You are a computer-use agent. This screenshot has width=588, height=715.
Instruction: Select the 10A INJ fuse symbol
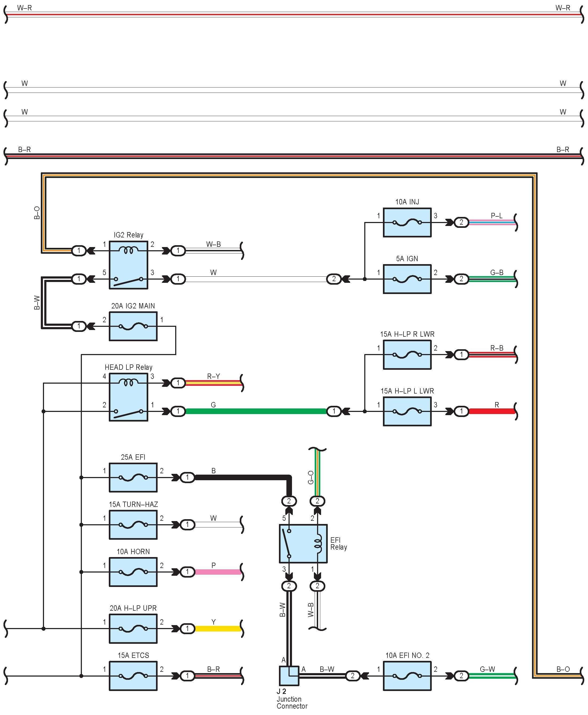(407, 222)
